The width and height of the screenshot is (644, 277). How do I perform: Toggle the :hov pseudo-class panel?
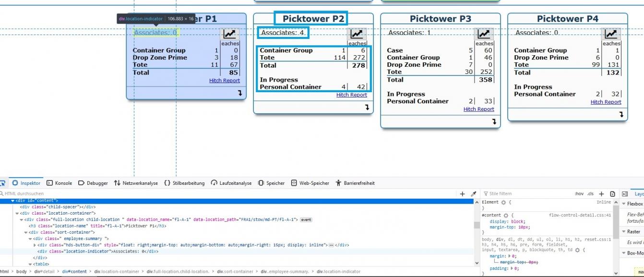click(x=579, y=194)
